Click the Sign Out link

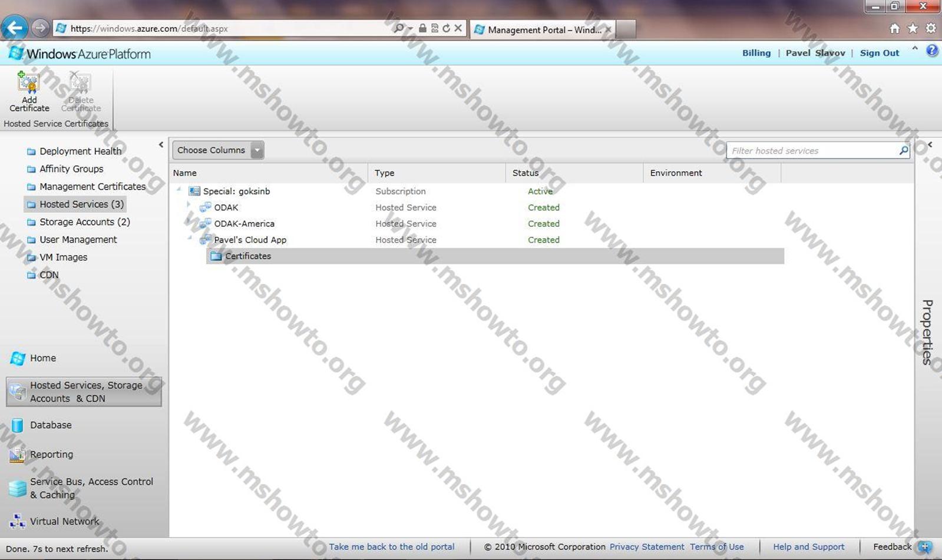coord(880,53)
